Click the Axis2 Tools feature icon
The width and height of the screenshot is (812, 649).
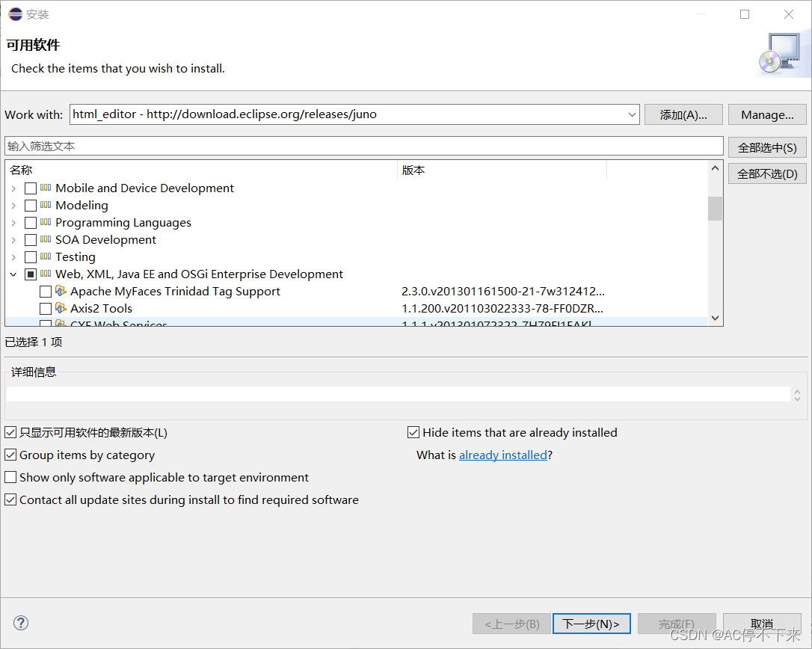[61, 307]
